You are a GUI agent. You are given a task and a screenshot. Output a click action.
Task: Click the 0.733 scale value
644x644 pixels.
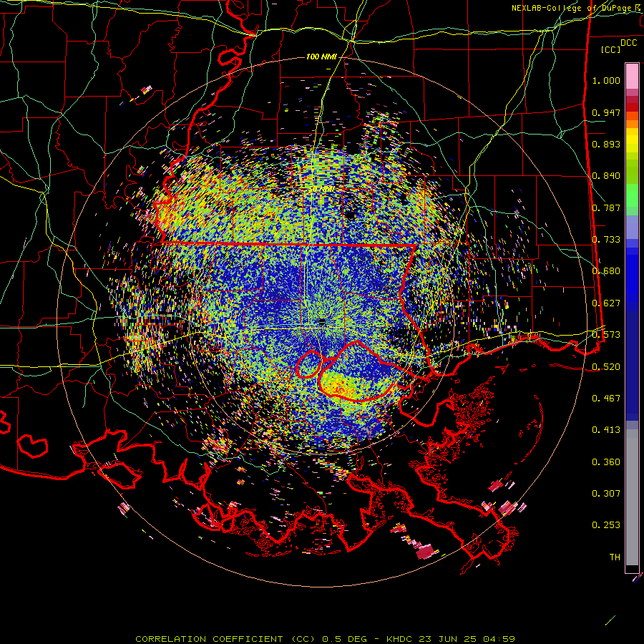[x=606, y=240]
